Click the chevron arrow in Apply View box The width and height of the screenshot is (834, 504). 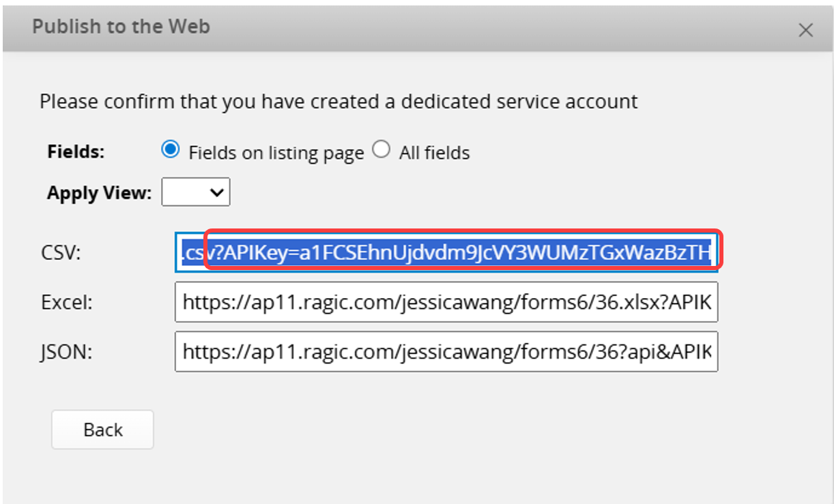point(217,193)
